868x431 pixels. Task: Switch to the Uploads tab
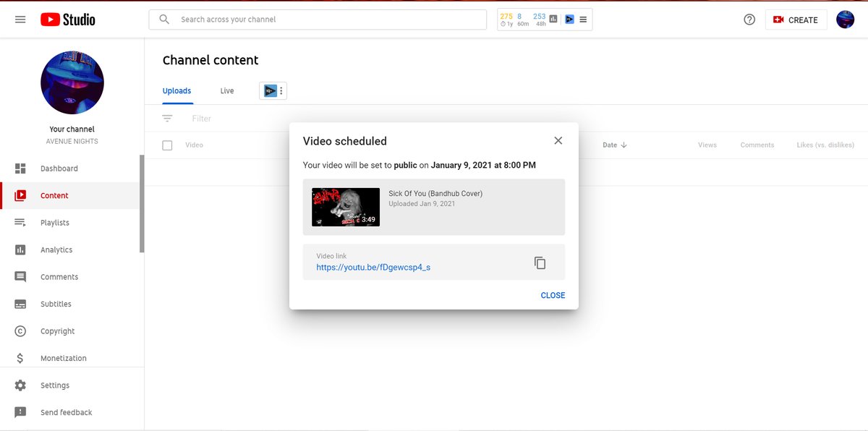click(x=176, y=91)
